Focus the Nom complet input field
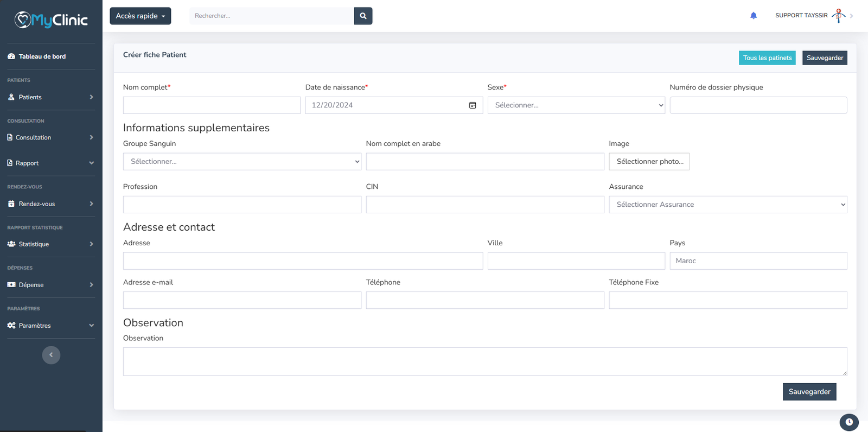868x432 pixels. 212,105
